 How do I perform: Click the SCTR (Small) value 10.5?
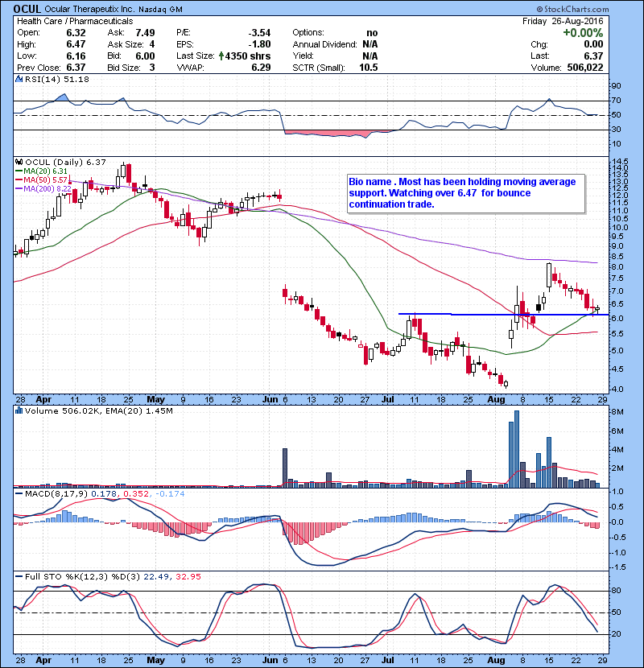(x=368, y=68)
